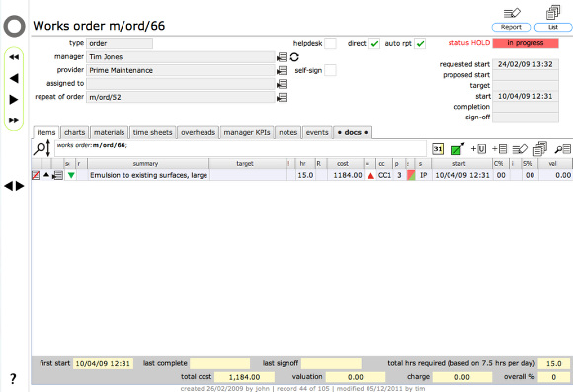
Task: Click the refresh icon next to manager
Action: [294, 57]
